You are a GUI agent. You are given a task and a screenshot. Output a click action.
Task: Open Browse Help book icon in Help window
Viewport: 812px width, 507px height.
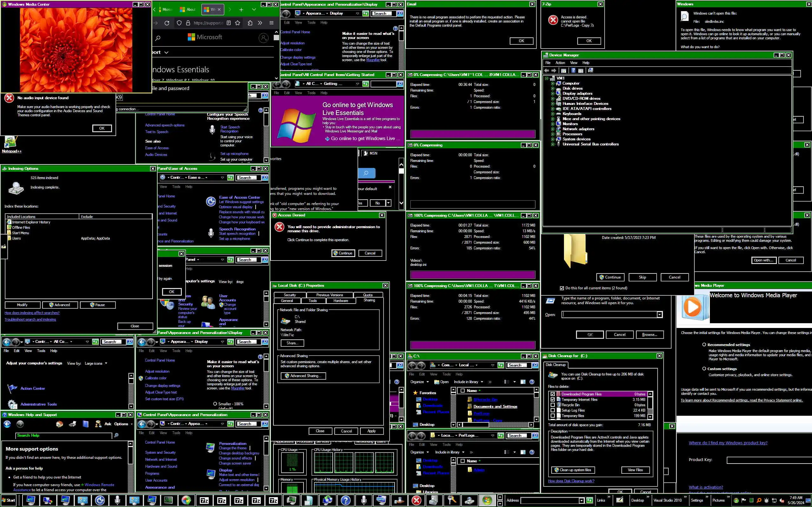pyautogui.click(x=86, y=424)
